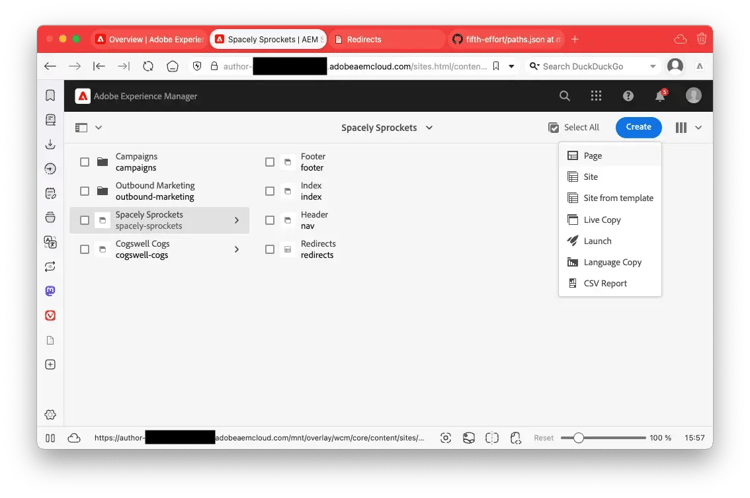Image resolution: width=750 pixels, height=498 pixels.
Task: Click the capture page camera icon
Action: 445,438
